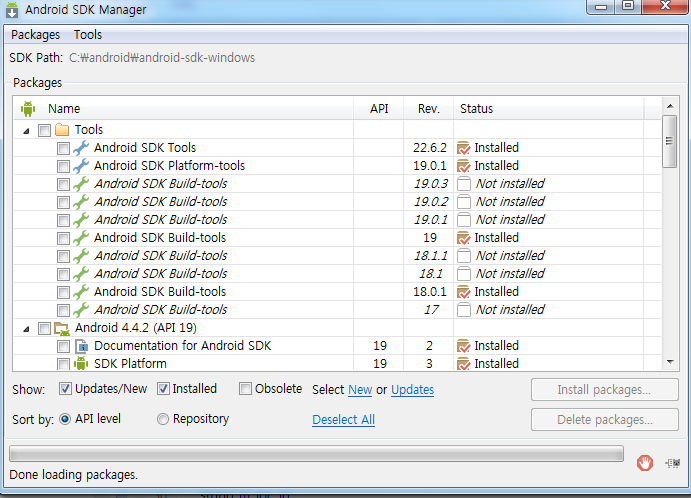Click the red stop hand icon

(645, 463)
